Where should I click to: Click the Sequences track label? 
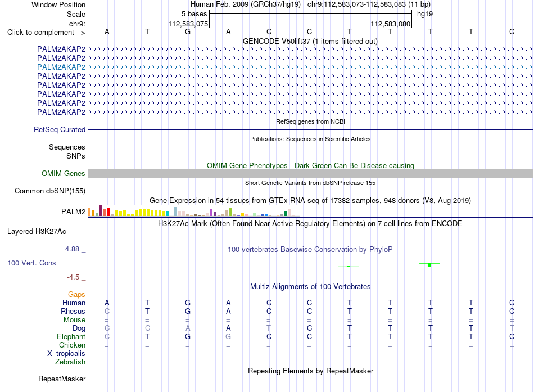[x=67, y=147]
